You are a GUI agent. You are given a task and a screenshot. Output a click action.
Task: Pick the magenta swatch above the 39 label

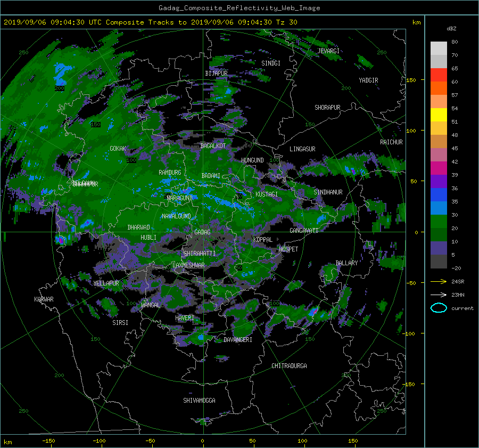coord(439,168)
